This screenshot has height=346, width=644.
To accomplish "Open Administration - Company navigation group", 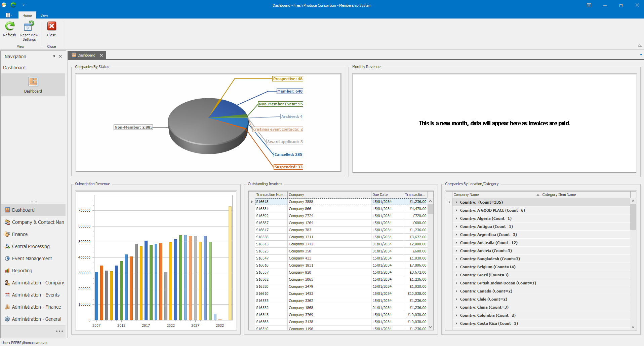I will 33,283.
